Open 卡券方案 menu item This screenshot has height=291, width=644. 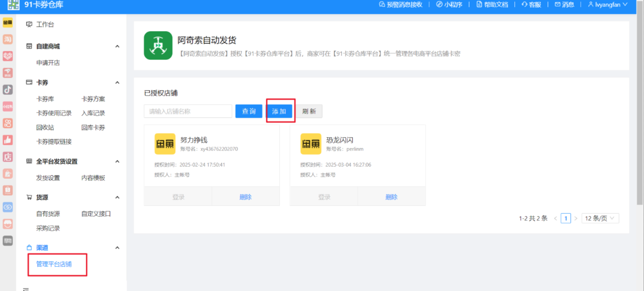click(93, 99)
